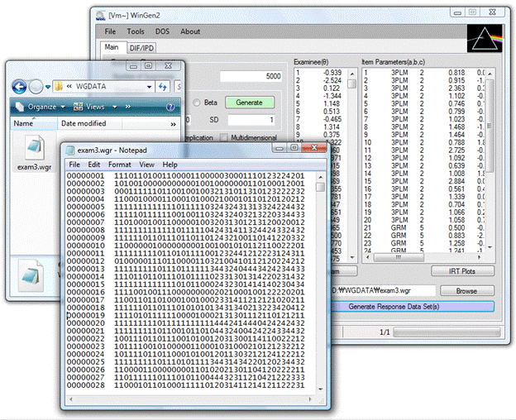Screen dimensions: 516x420
Task: Open the Help icon in explorer toolbar
Action: [x=170, y=107]
